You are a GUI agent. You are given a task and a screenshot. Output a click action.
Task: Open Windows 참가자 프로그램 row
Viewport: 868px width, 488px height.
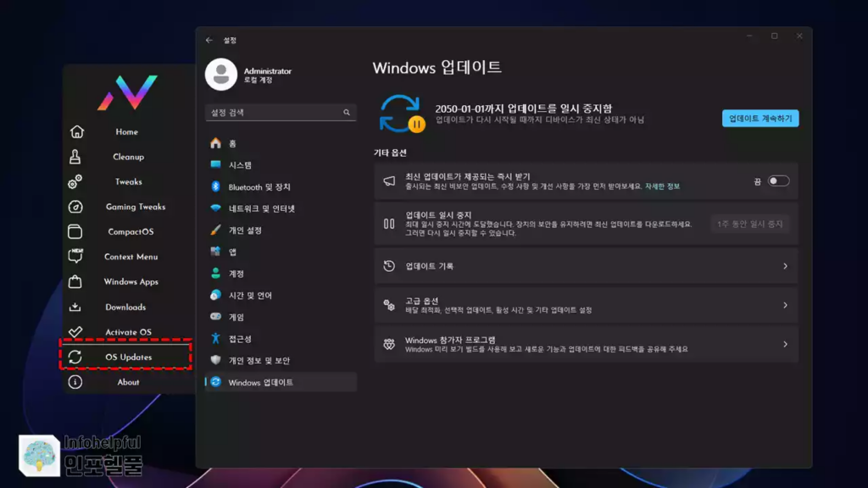click(x=586, y=344)
